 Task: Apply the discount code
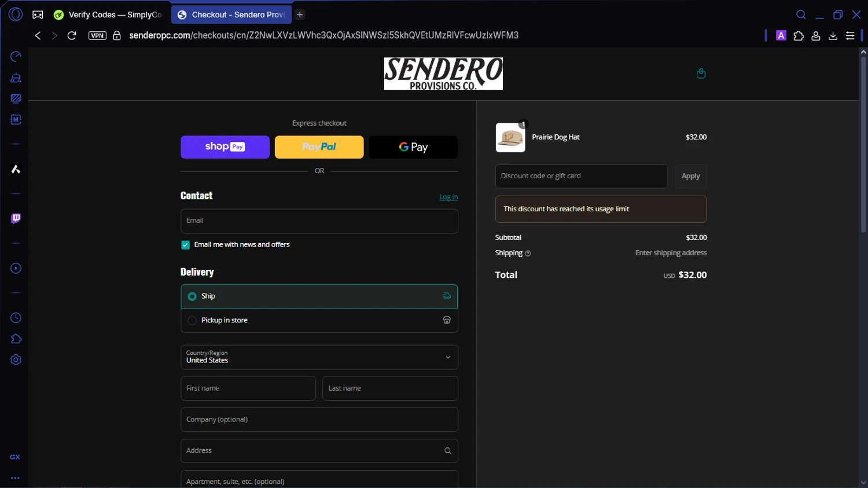690,176
